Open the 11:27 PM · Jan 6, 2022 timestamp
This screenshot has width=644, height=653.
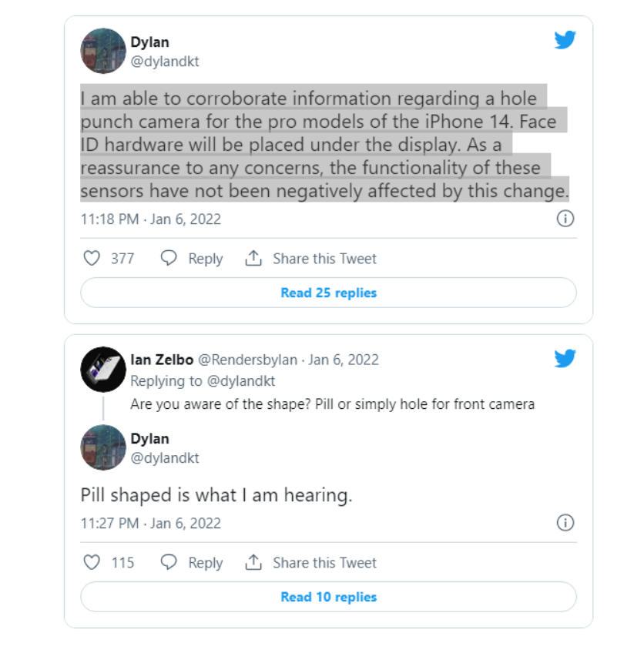pos(151,524)
